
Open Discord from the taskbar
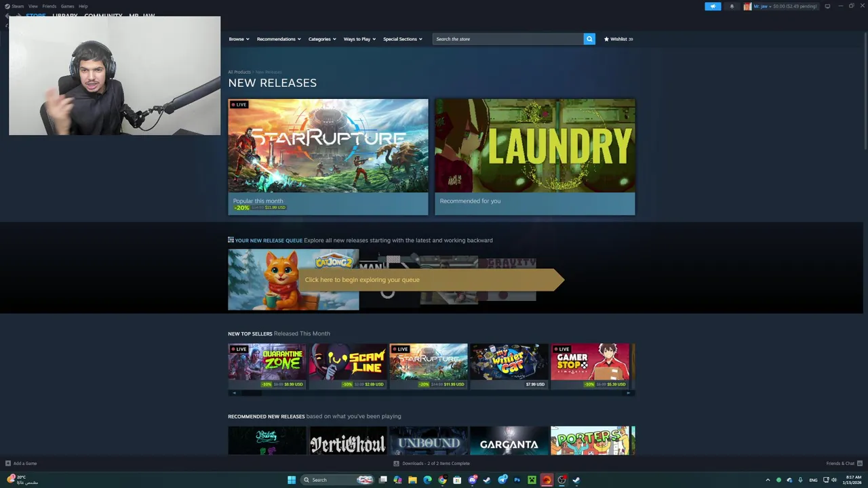(473, 480)
